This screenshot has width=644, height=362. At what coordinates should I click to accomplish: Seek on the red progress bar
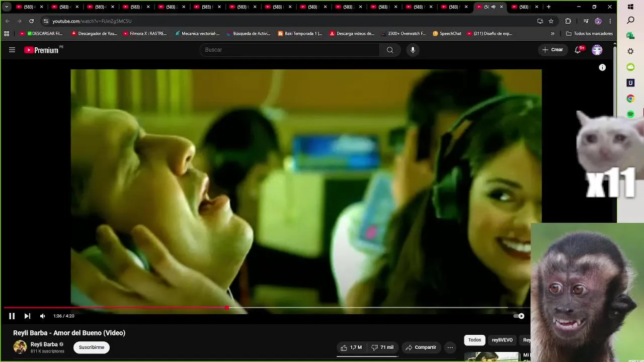pyautogui.click(x=267, y=307)
